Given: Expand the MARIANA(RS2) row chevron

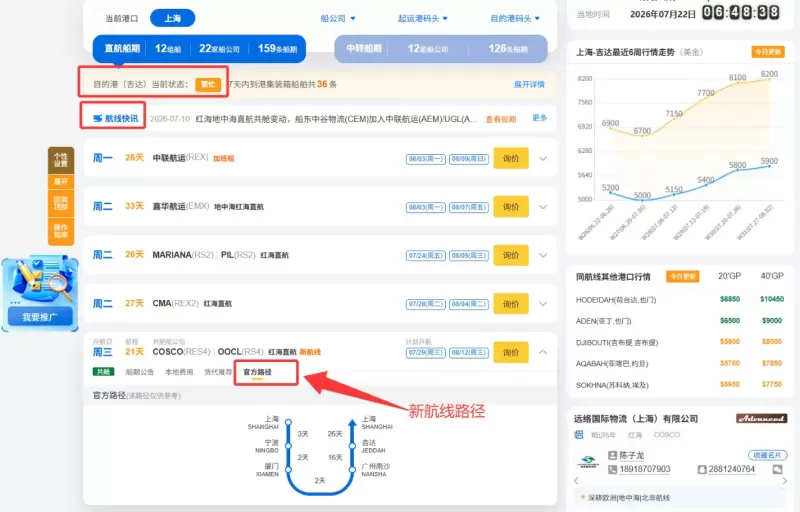Looking at the screenshot, I should 543,255.
